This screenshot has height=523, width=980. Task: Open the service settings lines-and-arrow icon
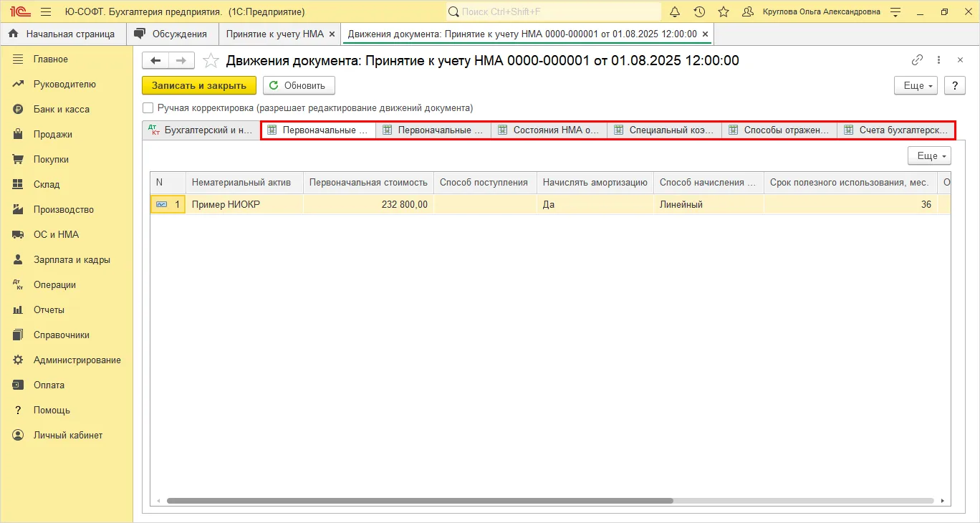(x=895, y=12)
